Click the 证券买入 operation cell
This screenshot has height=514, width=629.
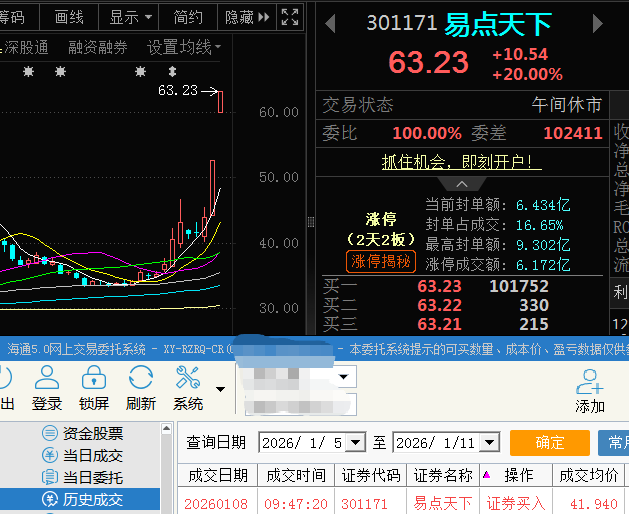(516, 503)
